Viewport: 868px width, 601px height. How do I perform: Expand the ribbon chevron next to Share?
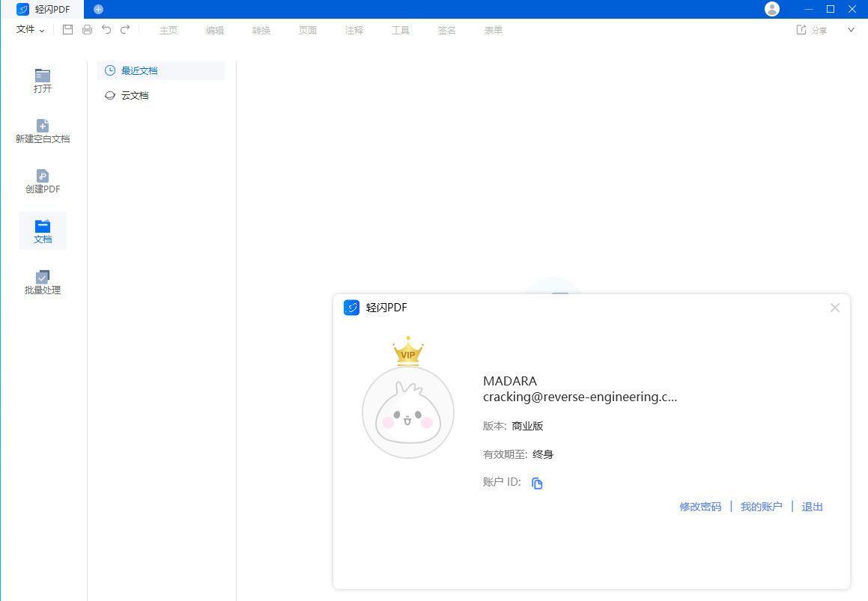coord(851,30)
